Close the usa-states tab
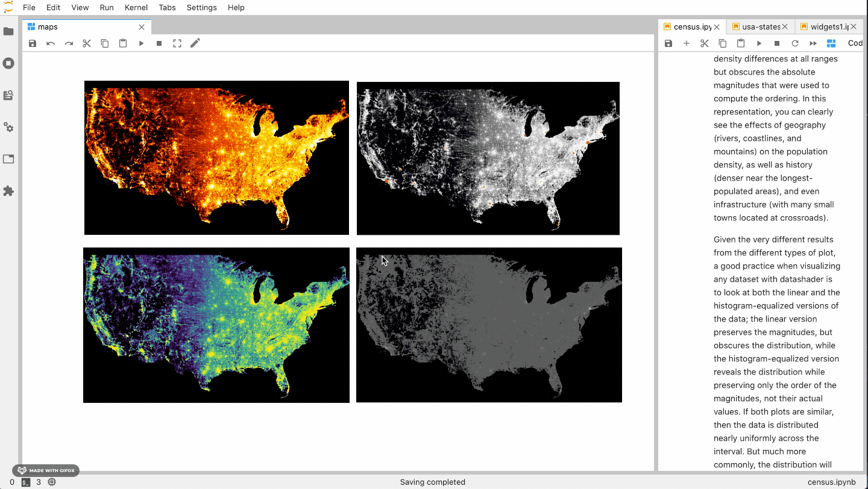Screen dimensions: 868x489 pyautogui.click(x=785, y=27)
